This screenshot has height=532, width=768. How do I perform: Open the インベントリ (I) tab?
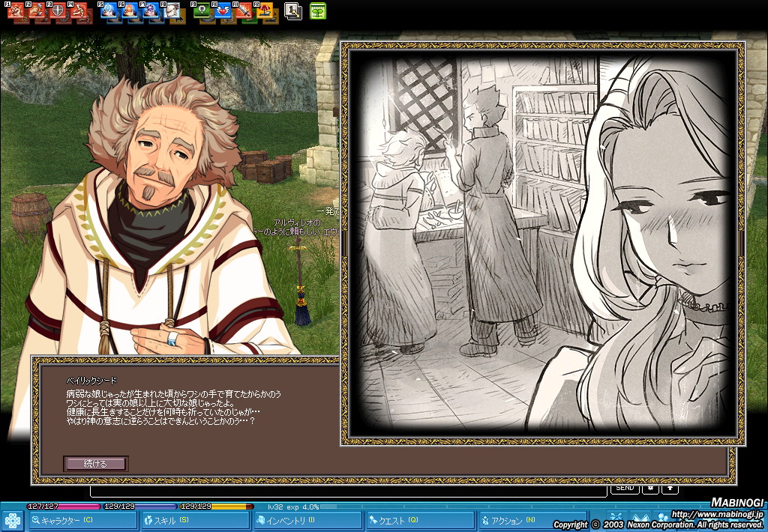pos(308,520)
